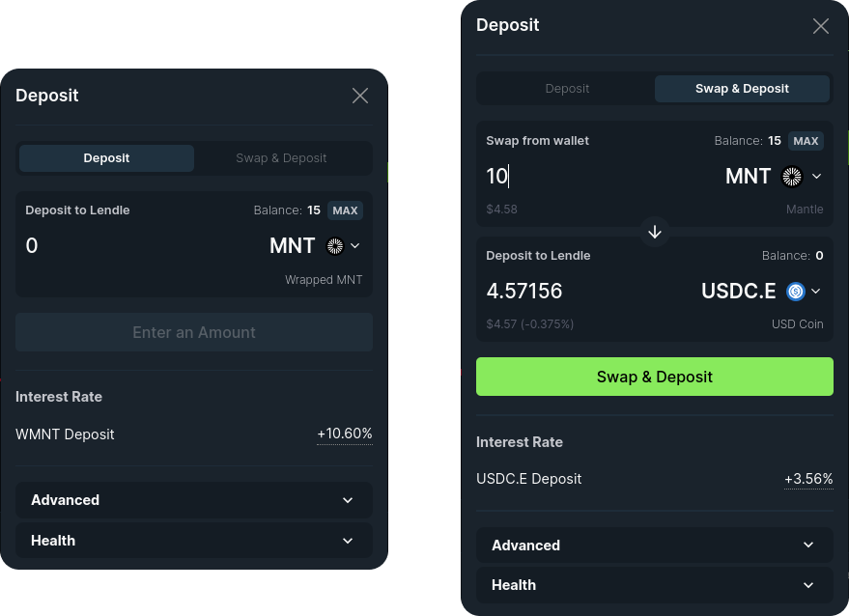Image resolution: width=849 pixels, height=616 pixels.
Task: Open MNT token dropdown in left dialog
Action: (355, 246)
